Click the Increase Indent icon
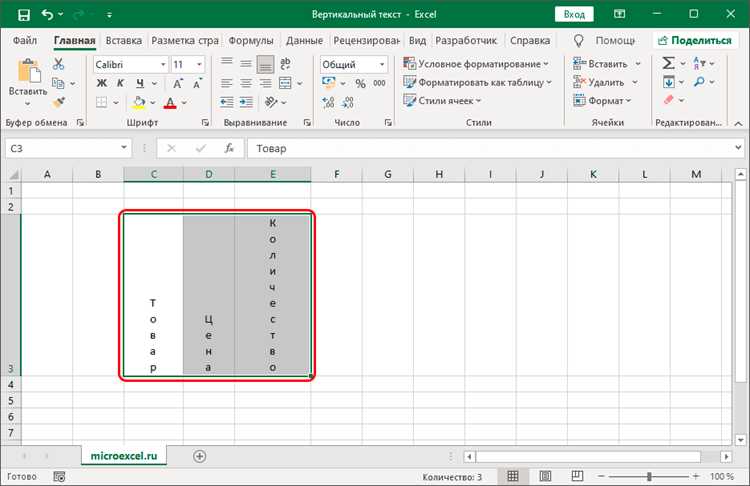 pos(246,102)
